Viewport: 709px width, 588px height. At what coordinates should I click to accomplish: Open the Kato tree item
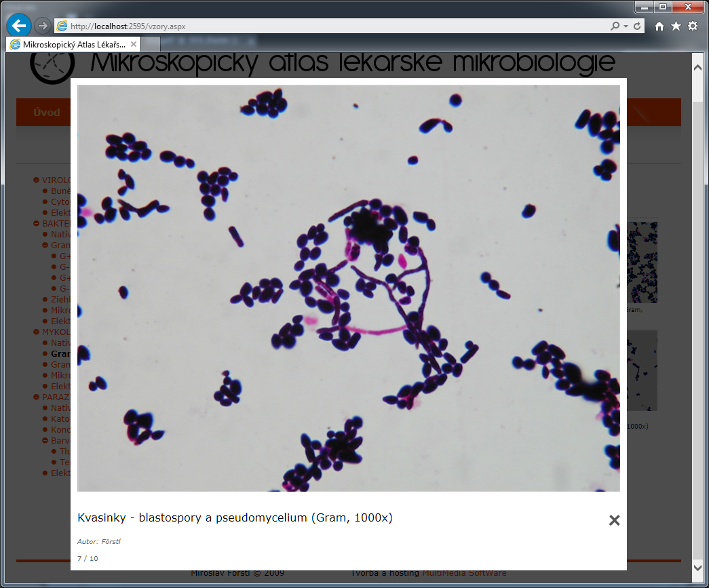point(60,418)
